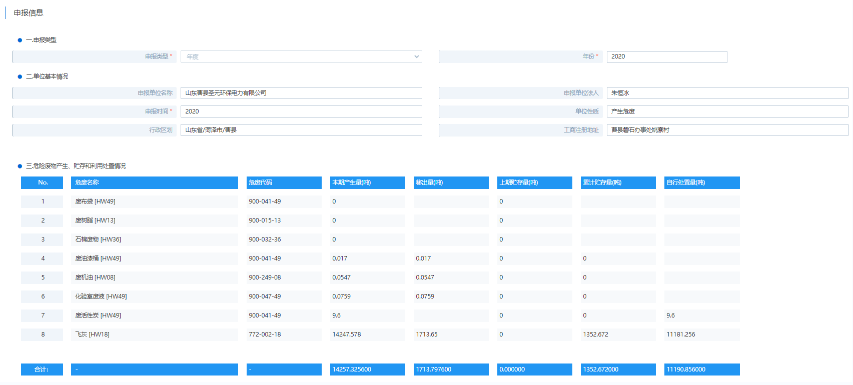Click the 累计贮存量(吨) column header

618,183
